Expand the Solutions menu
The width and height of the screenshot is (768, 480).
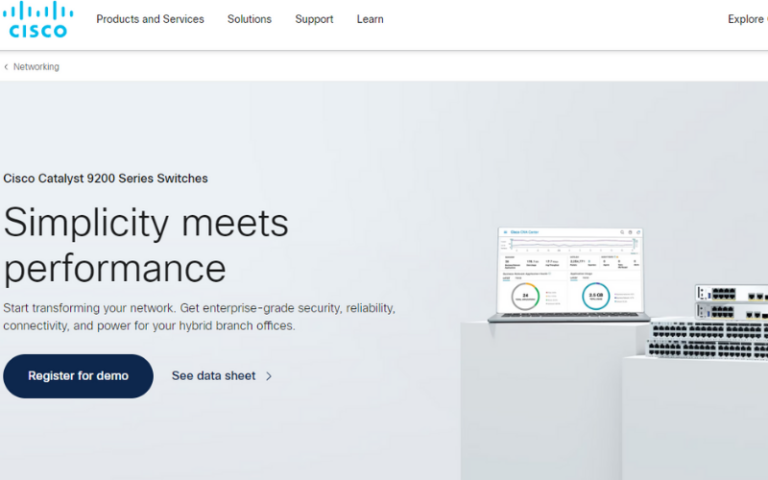tap(249, 19)
